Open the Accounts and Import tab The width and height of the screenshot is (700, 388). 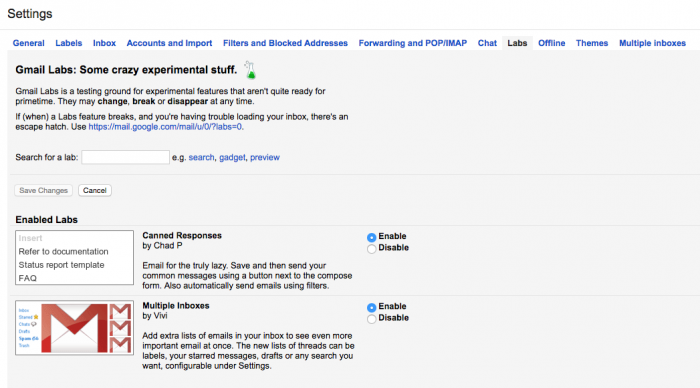click(x=169, y=43)
